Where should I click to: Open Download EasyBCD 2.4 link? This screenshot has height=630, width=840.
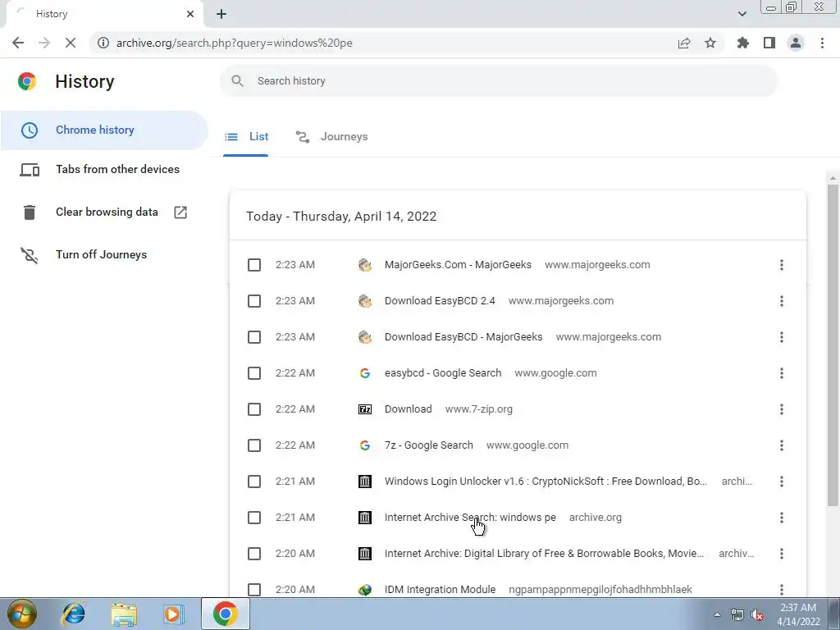(x=440, y=300)
